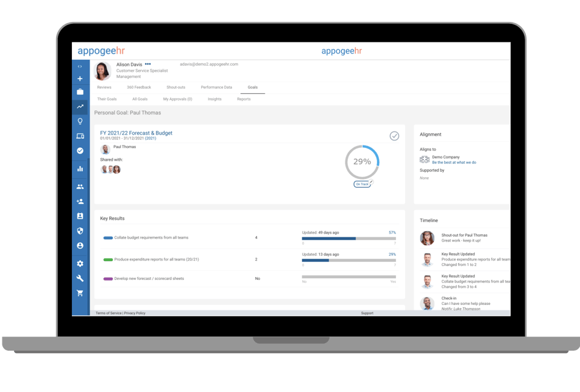Open the shield icon in sidebar
The image size is (580, 392).
80,231
